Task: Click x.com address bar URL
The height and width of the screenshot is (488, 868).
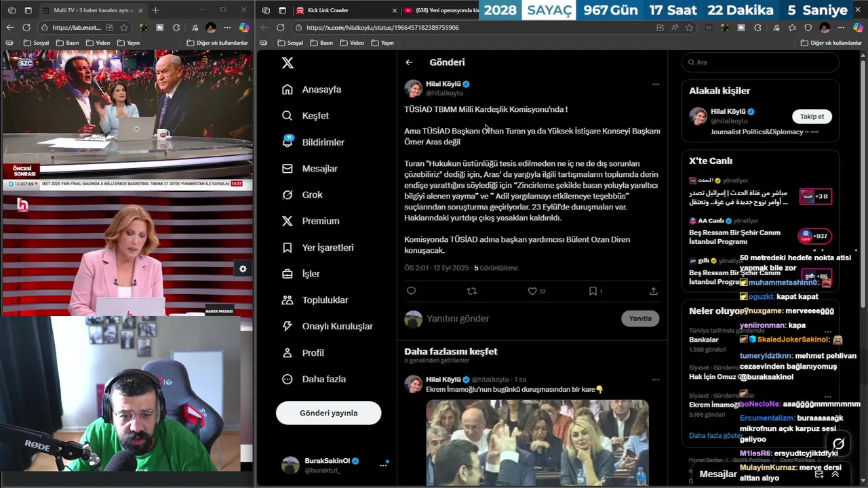Action: (x=382, y=28)
